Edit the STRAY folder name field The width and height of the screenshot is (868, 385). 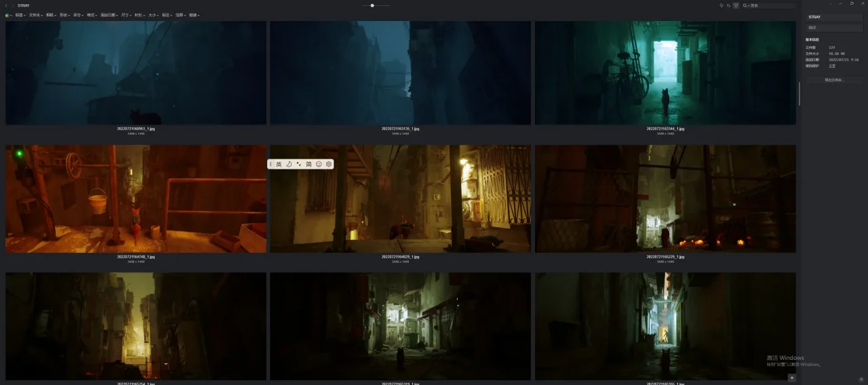coord(834,17)
